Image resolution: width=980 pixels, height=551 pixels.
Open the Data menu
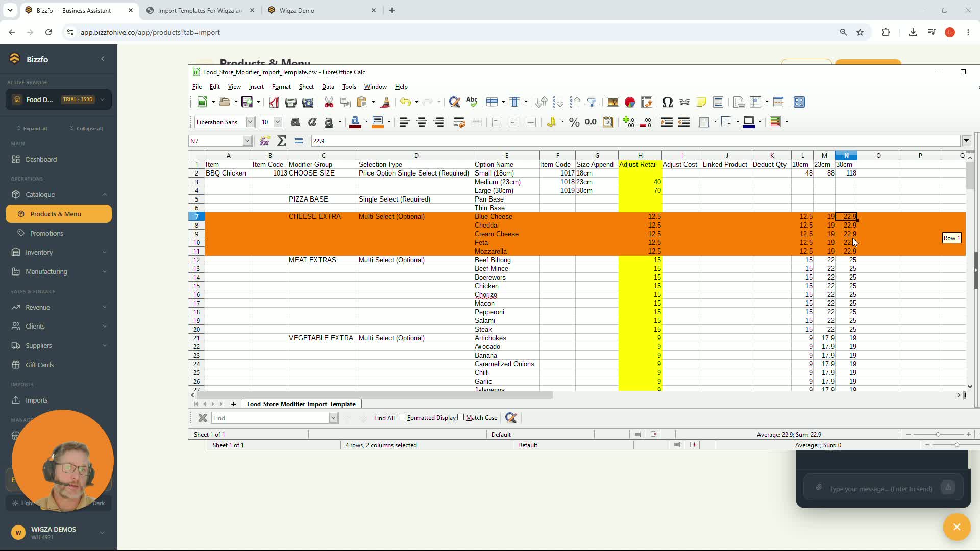328,87
